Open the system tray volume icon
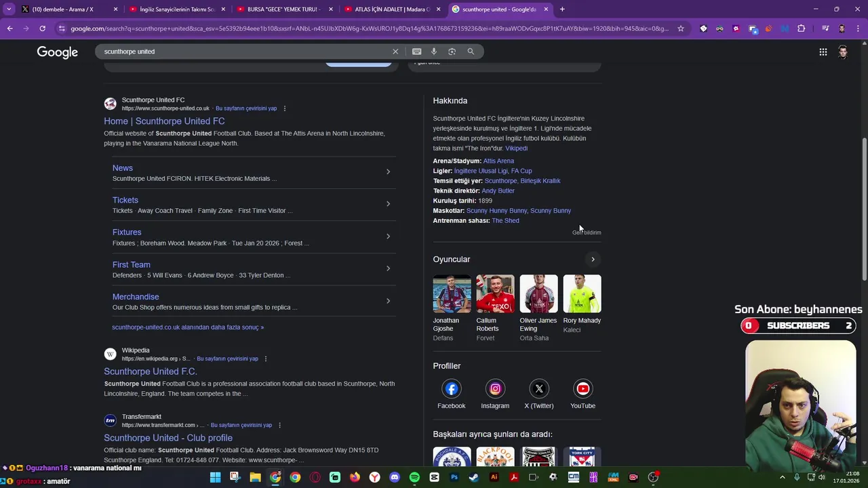The height and width of the screenshot is (488, 868). [822, 477]
